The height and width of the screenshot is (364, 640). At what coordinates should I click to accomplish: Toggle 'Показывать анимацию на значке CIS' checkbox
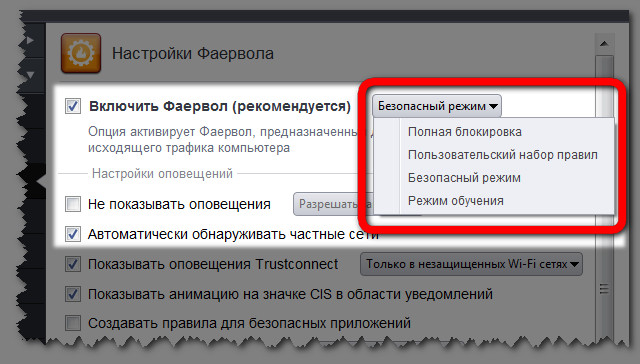pyautogui.click(x=73, y=294)
